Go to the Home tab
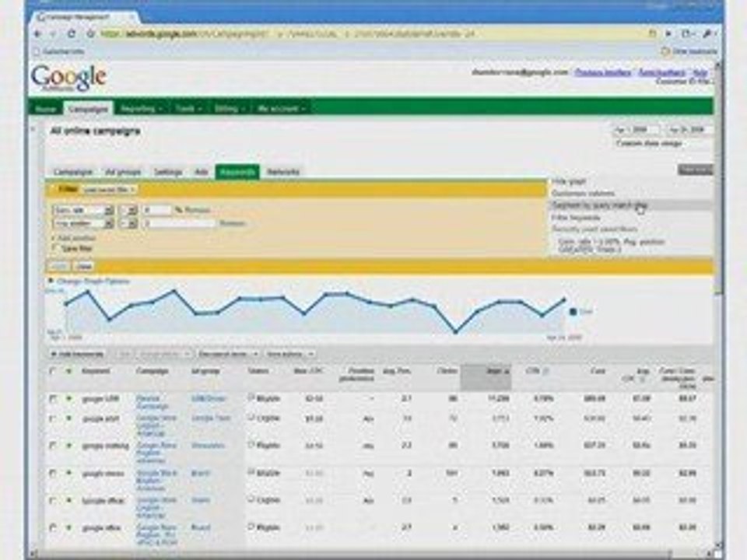The width and height of the screenshot is (747, 560). click(46, 109)
